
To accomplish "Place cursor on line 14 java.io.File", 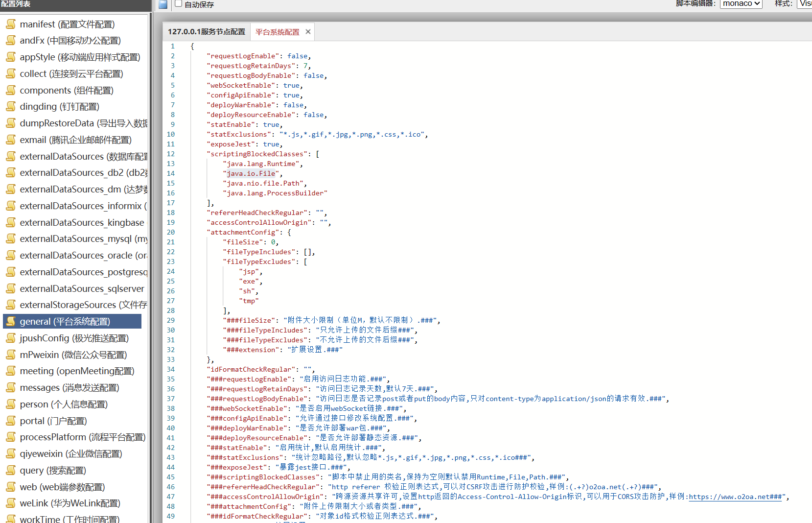I will 251,174.
